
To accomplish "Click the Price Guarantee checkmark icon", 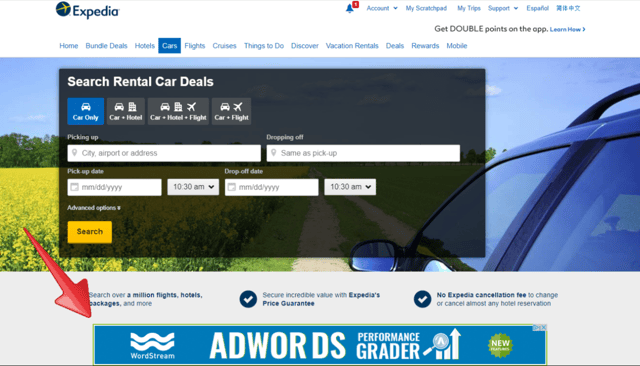I will (x=248, y=299).
